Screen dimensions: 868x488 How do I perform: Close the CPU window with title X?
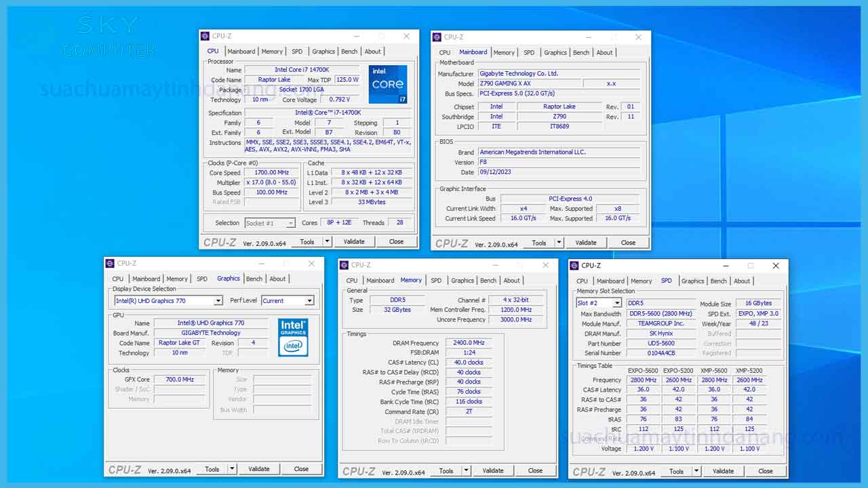[406, 36]
